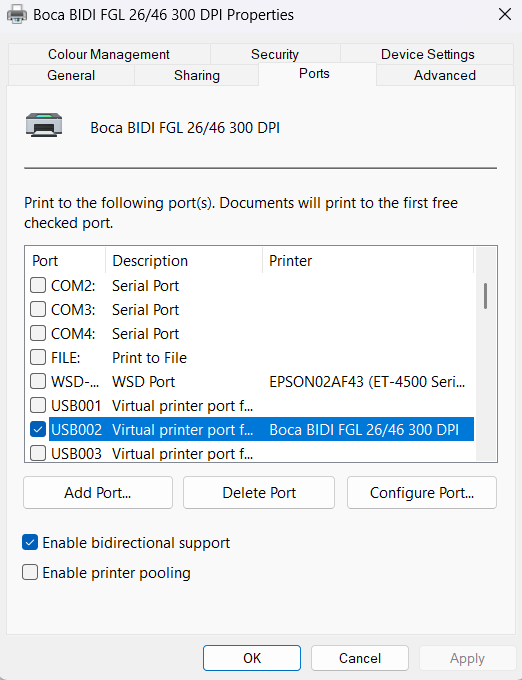
Task: Click the ports list scrollbar thumb
Action: pyautogui.click(x=486, y=296)
